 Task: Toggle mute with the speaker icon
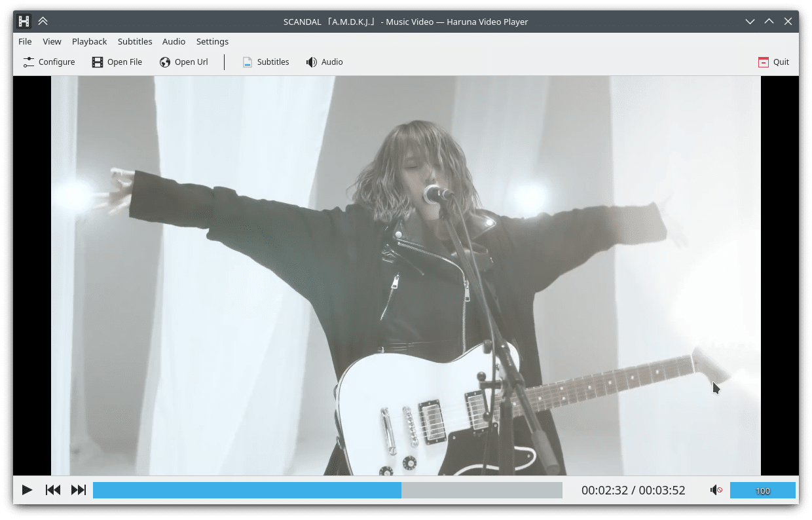click(716, 490)
